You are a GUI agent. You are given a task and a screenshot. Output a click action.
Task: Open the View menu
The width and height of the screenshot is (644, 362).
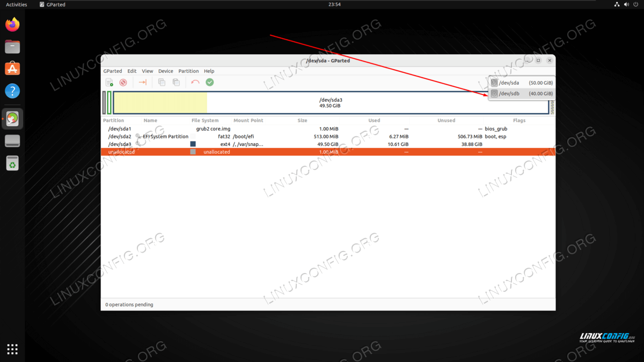click(148, 71)
